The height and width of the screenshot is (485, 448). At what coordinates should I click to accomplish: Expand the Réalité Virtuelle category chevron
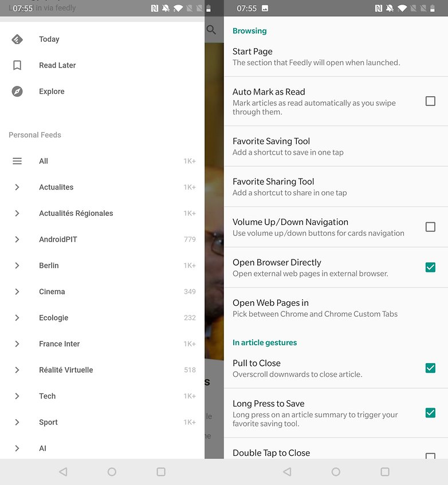pyautogui.click(x=17, y=370)
